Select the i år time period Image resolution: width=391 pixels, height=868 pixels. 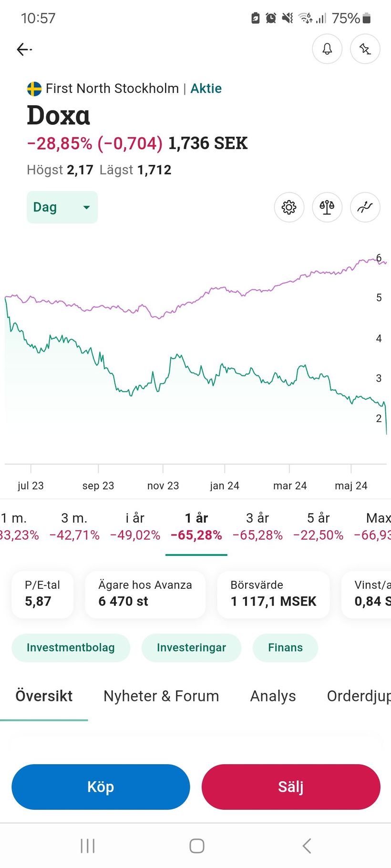135,526
